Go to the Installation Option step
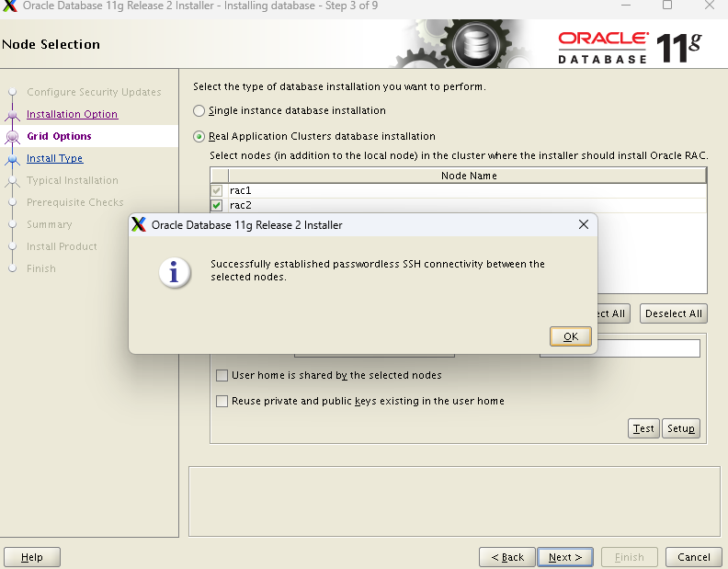 coord(72,114)
